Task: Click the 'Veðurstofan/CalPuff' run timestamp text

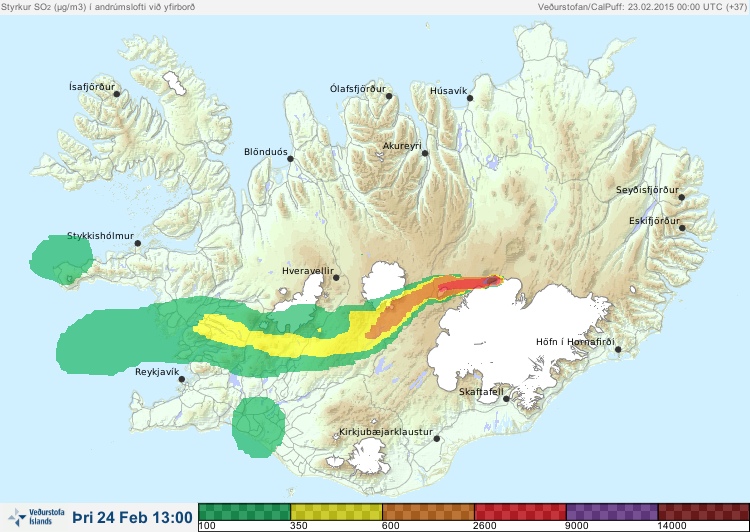Action: pyautogui.click(x=642, y=7)
